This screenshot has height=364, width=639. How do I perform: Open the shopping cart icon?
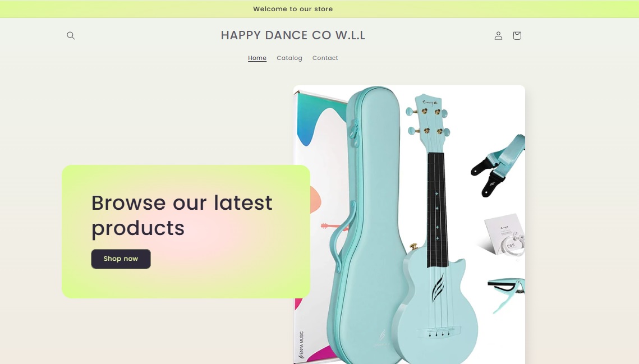[517, 35]
